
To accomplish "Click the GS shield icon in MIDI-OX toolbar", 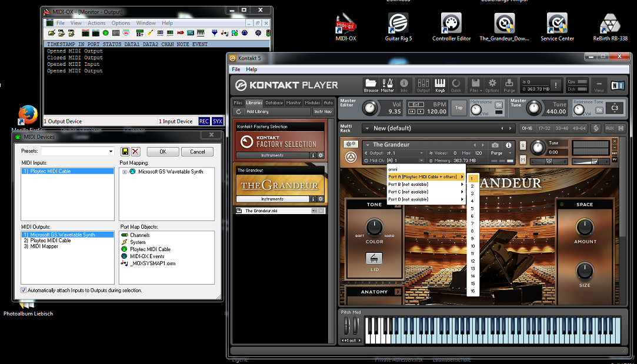I will 126,33.
